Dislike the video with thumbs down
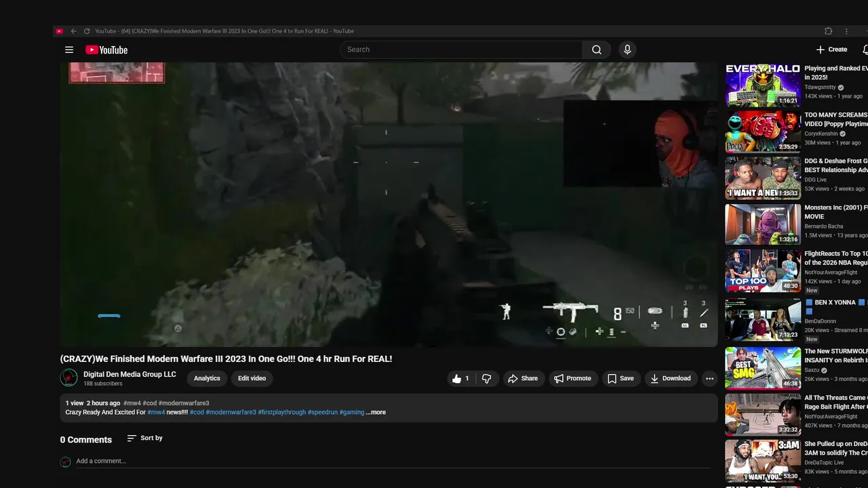 pyautogui.click(x=486, y=378)
